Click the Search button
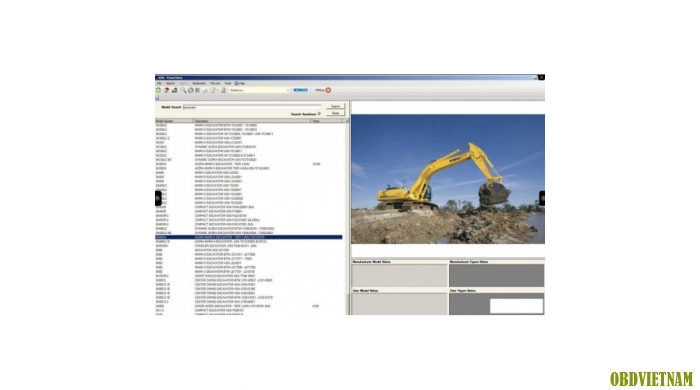This screenshot has height=390, width=700. pyautogui.click(x=335, y=106)
